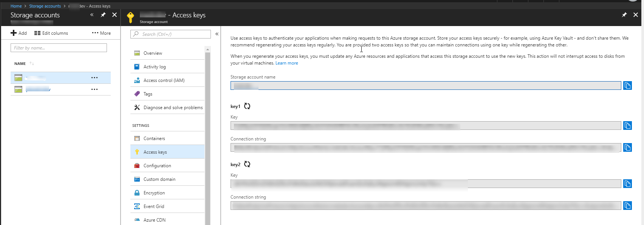Copy the key1 connection string

[627, 147]
